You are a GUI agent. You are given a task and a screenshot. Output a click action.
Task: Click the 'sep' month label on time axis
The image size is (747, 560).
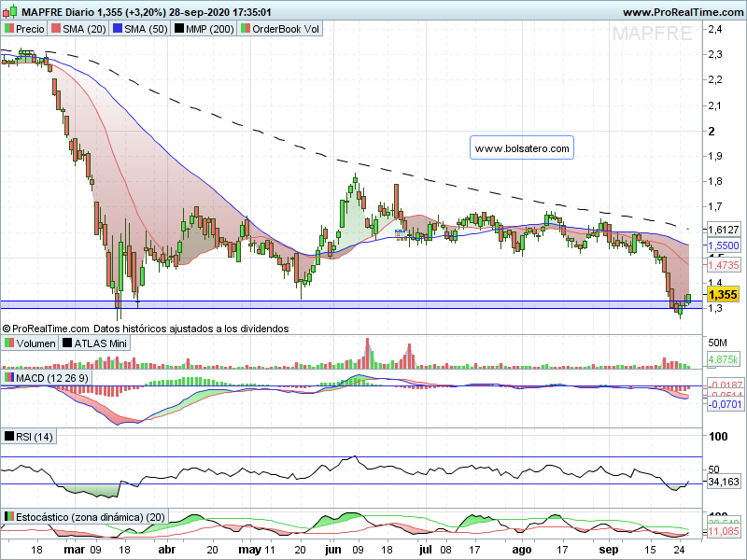point(609,550)
